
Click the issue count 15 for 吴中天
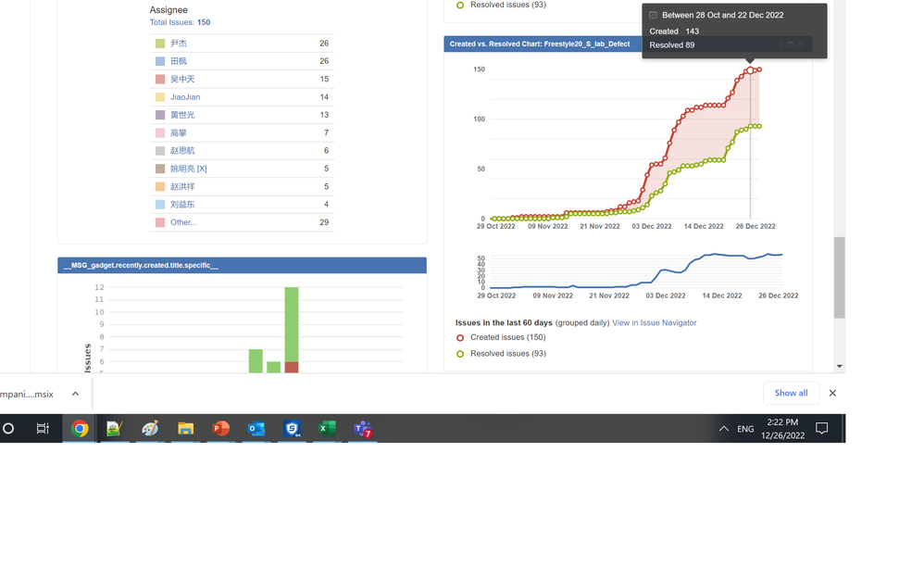(324, 79)
